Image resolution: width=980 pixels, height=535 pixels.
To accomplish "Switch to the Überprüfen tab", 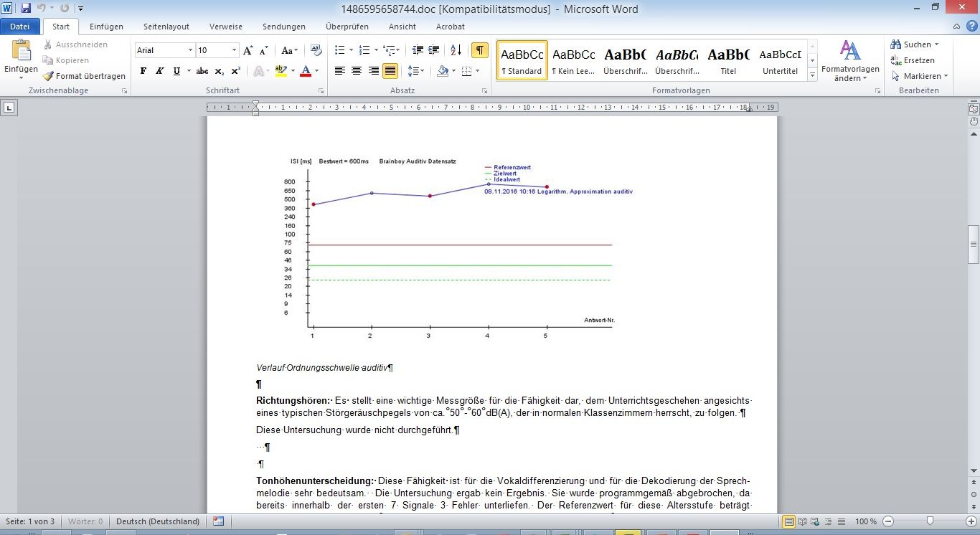I will (347, 27).
